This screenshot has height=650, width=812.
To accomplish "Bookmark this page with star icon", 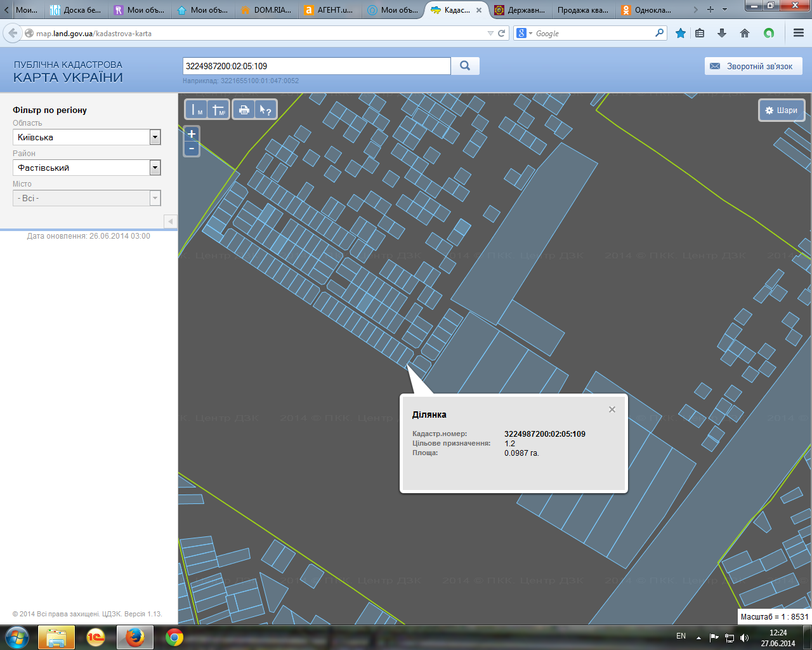I will (681, 33).
